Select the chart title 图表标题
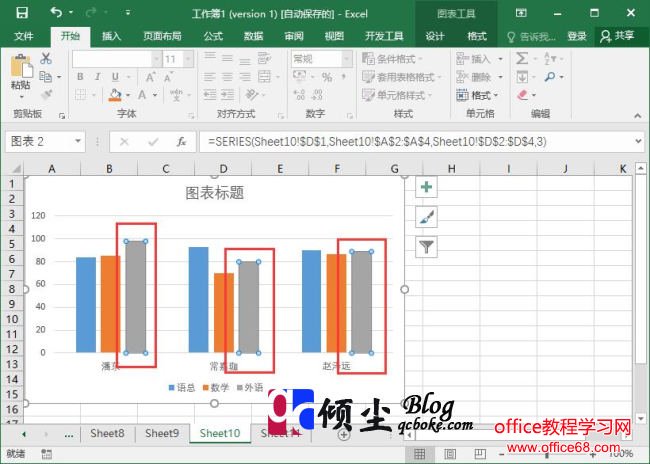 click(214, 193)
